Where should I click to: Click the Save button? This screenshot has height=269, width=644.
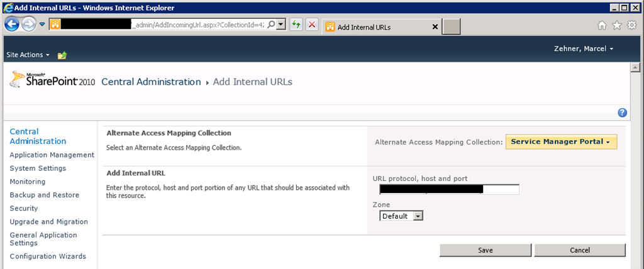pyautogui.click(x=485, y=250)
